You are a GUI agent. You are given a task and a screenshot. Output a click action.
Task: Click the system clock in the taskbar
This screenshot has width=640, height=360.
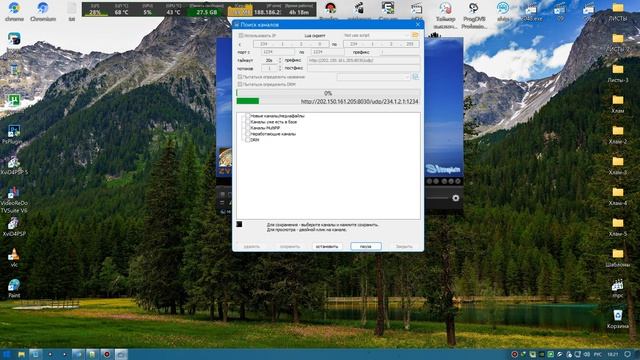click(x=613, y=354)
